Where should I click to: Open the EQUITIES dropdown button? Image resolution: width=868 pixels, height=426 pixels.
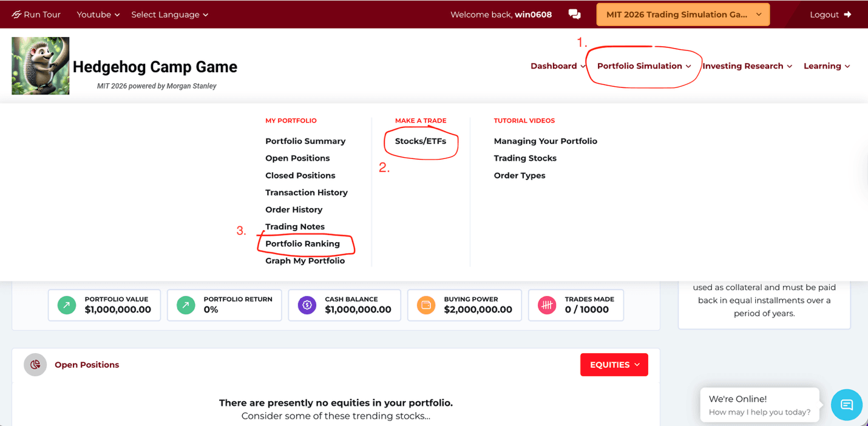[x=614, y=365]
